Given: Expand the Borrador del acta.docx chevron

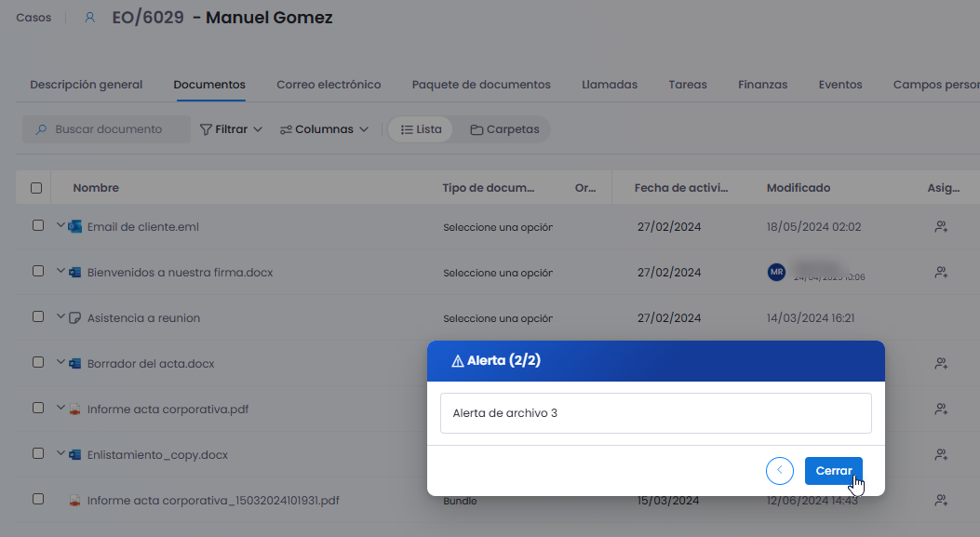Looking at the screenshot, I should (60, 362).
